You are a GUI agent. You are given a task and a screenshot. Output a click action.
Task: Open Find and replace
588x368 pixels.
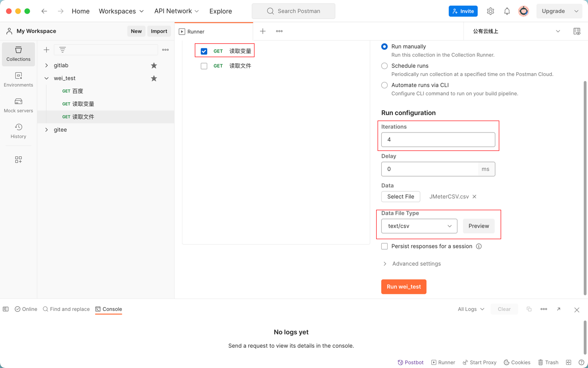click(66, 309)
